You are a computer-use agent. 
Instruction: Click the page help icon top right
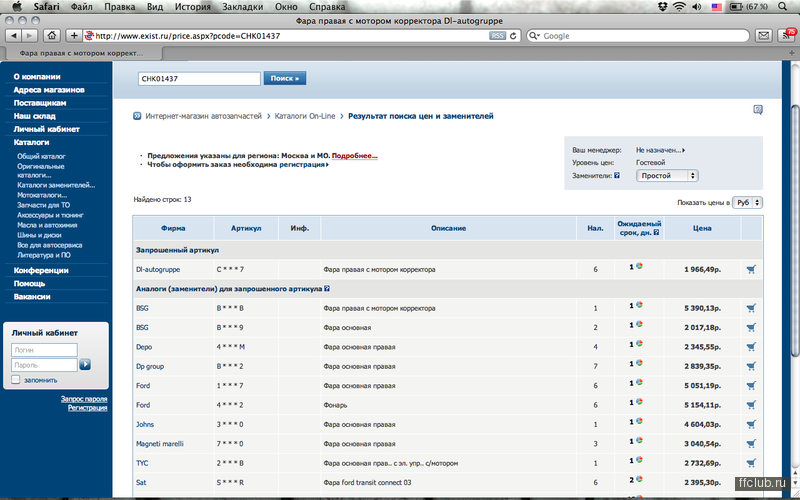coord(758,110)
